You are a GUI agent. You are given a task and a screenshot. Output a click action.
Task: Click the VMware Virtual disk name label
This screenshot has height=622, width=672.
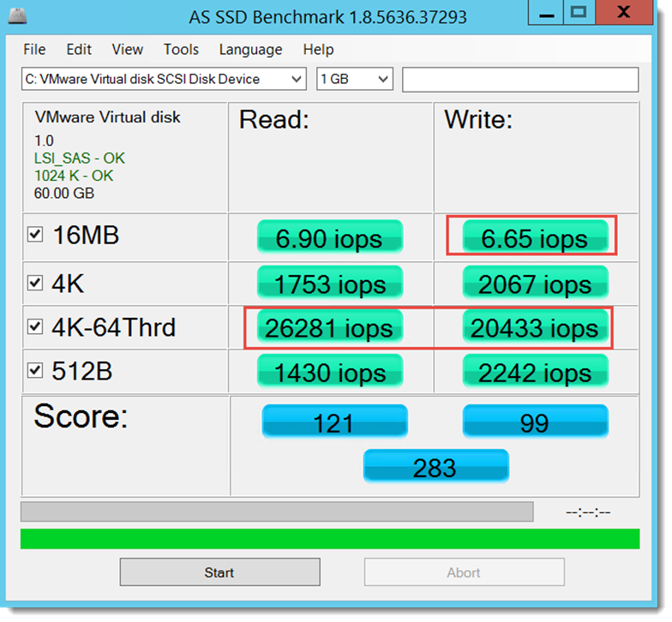click(108, 117)
